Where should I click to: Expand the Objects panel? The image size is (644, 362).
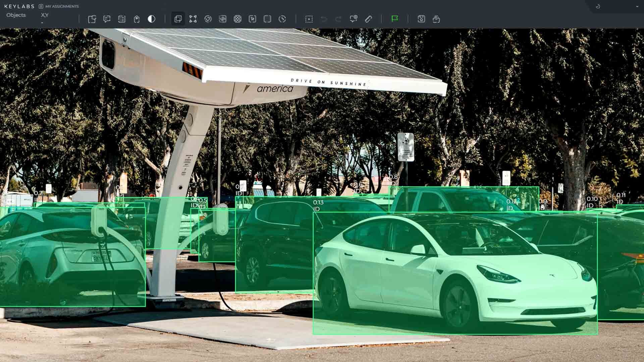coord(16,15)
